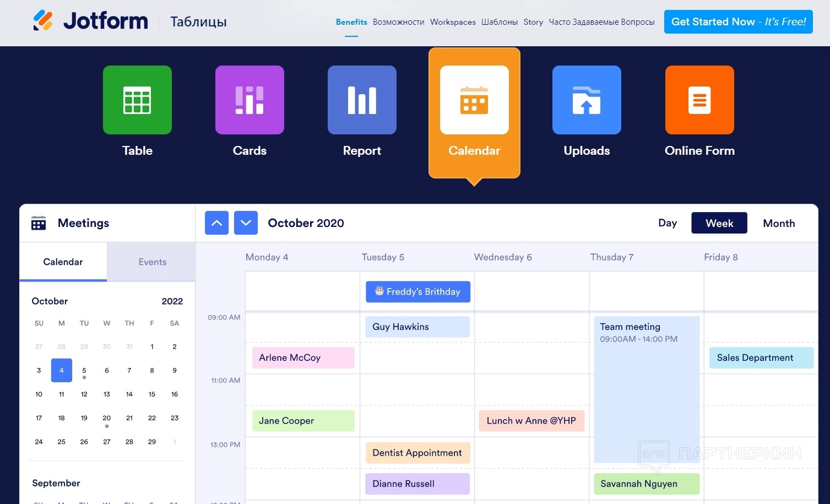Click the Friday 8 column header
Viewport: 830px width, 504px height.
point(721,257)
